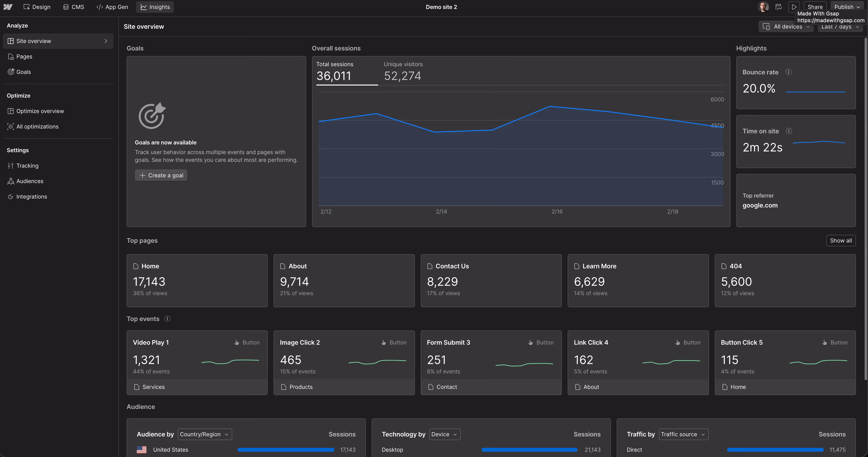Open the Last 7 days date dropdown
Screen dimensions: 868x457
[840, 27]
